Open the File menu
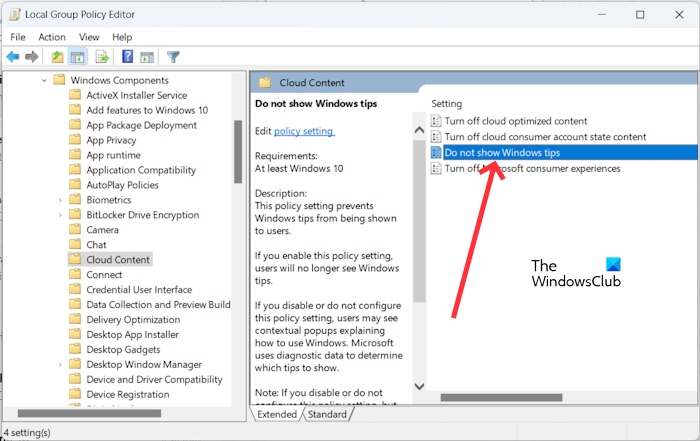 (x=18, y=37)
